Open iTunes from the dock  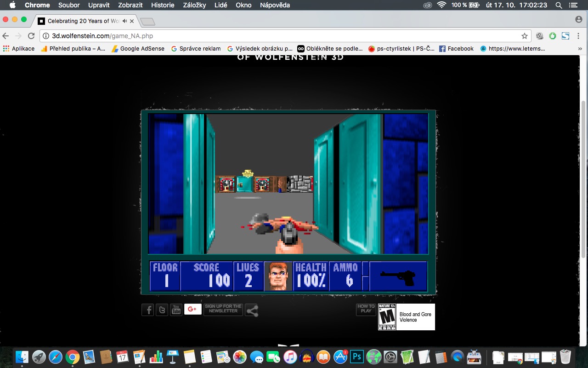[x=289, y=356]
